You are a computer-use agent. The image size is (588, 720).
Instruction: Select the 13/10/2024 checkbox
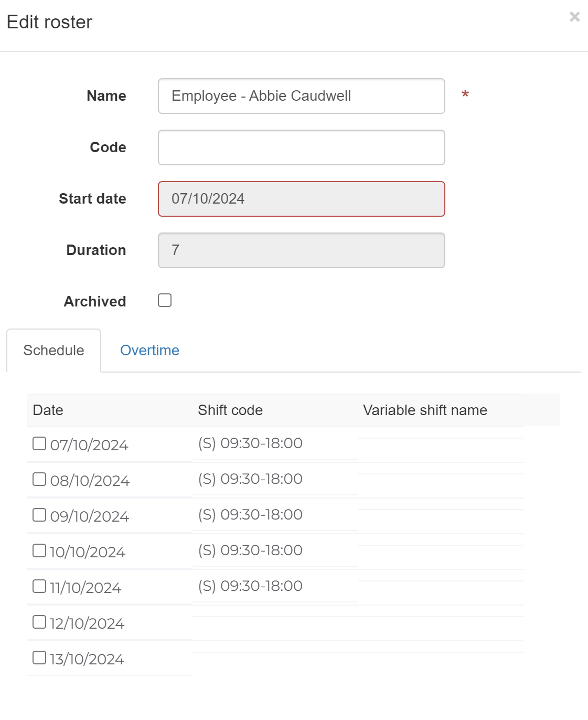pos(39,658)
